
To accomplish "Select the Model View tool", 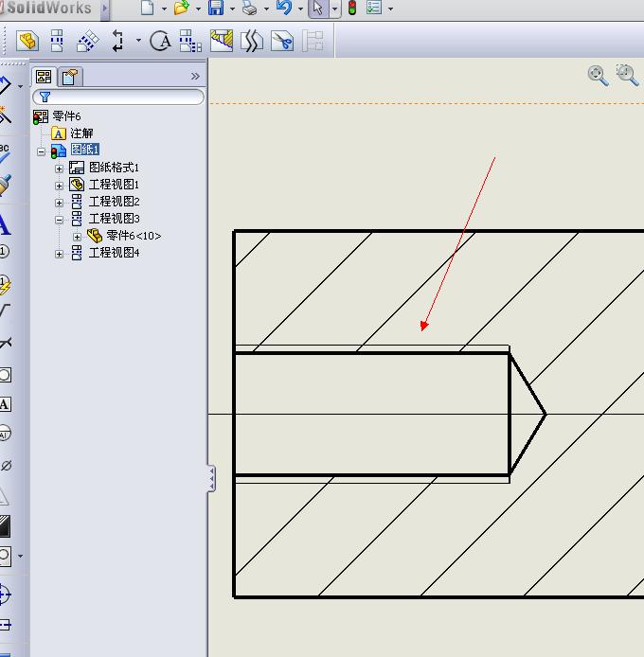I will tap(27, 41).
